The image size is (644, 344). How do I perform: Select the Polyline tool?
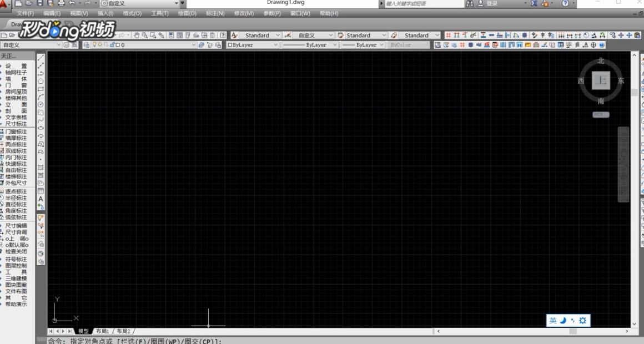tap(41, 73)
